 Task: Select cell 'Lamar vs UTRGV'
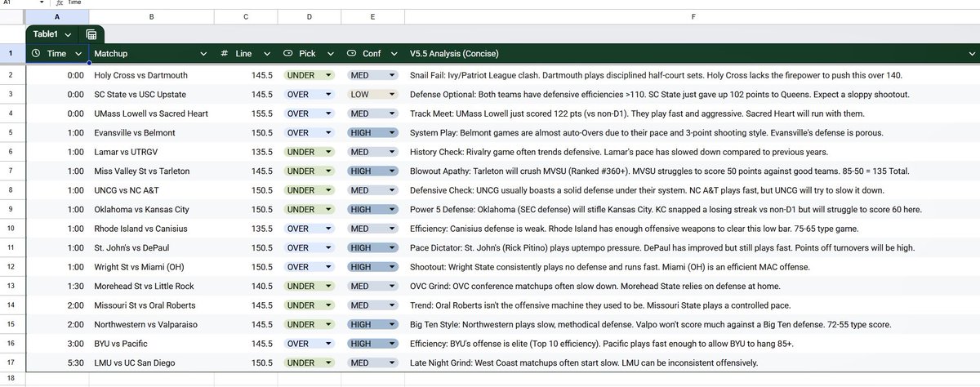pyautogui.click(x=152, y=152)
